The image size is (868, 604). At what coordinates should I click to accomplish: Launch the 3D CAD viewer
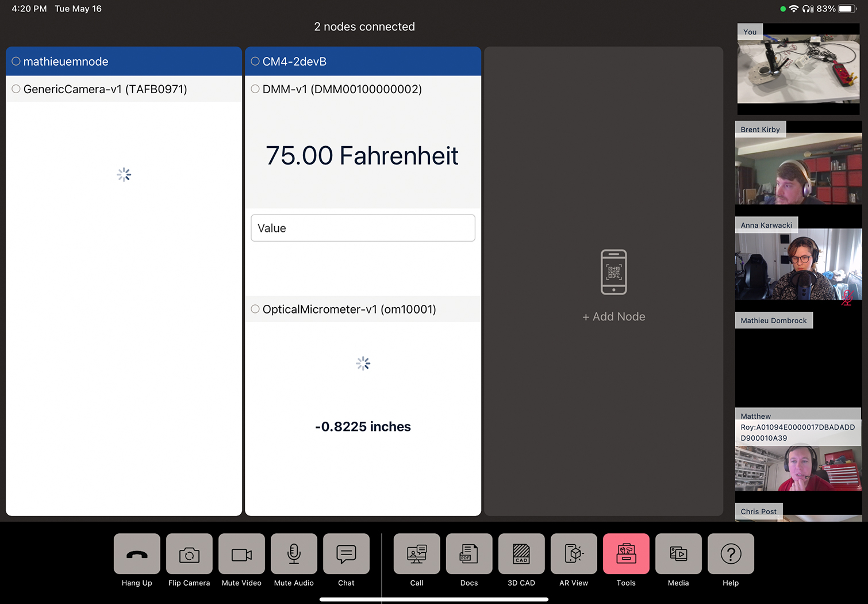click(521, 553)
